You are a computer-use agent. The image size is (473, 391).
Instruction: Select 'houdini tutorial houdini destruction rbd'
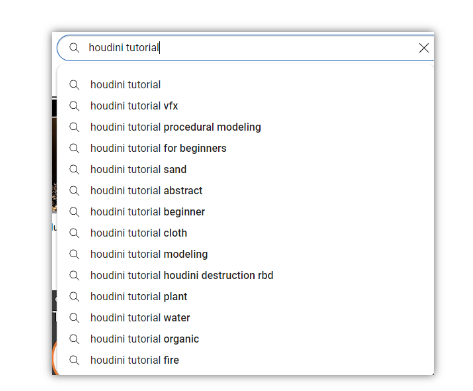point(246,275)
